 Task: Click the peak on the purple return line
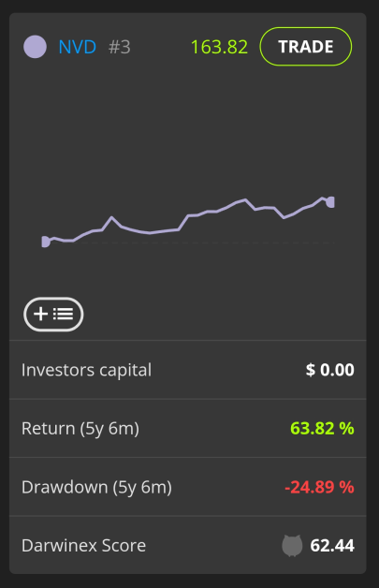click(x=245, y=199)
